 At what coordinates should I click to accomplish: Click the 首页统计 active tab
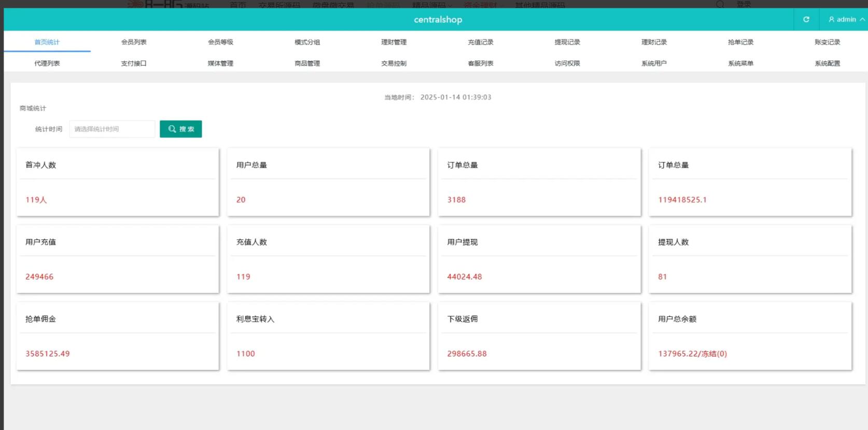tap(47, 42)
